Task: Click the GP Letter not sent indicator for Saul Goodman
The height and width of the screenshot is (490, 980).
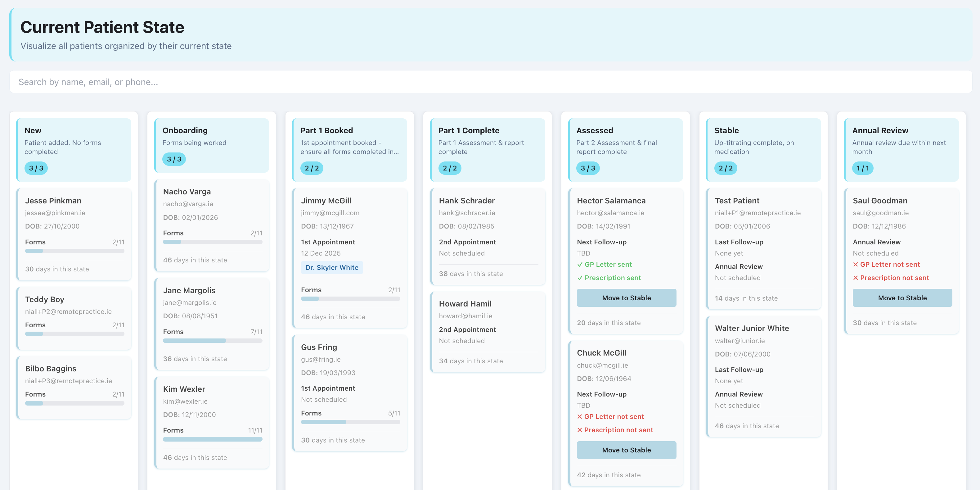Action: (886, 264)
